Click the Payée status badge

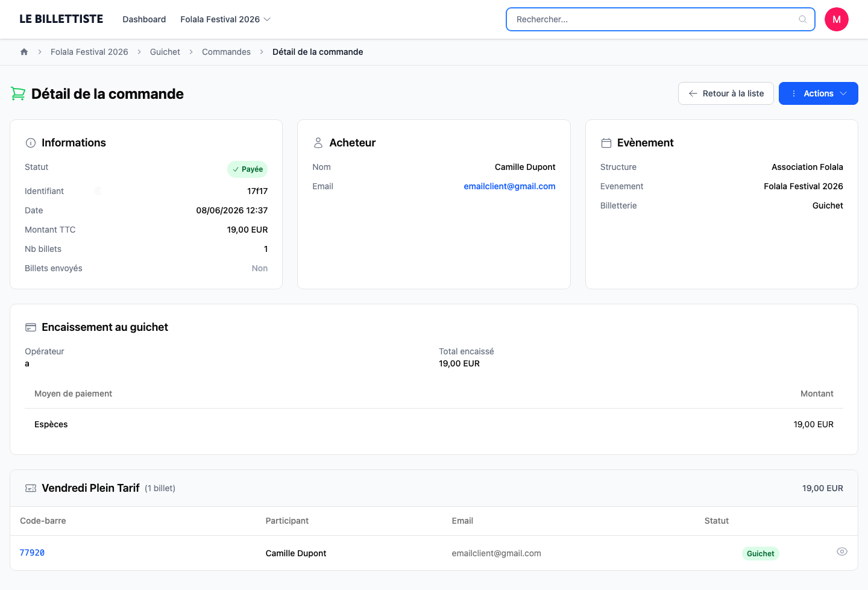tap(247, 169)
